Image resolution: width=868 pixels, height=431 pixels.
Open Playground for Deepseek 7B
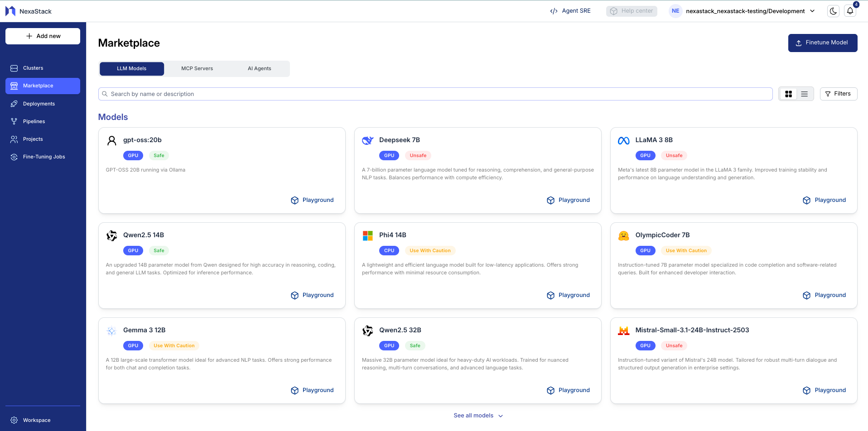pyautogui.click(x=569, y=200)
